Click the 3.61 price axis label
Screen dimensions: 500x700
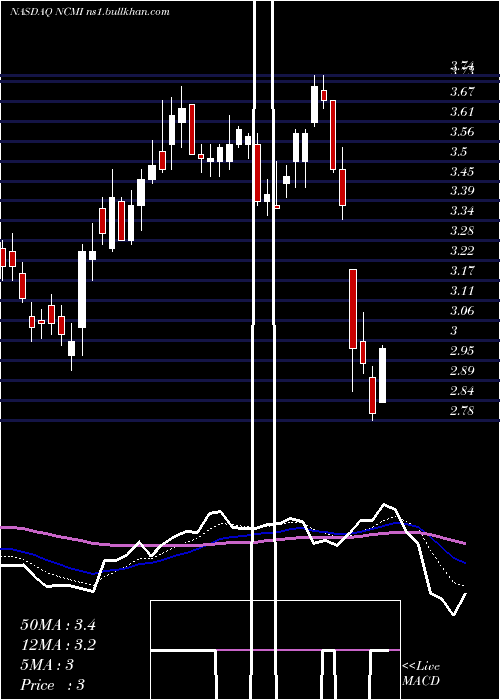[462, 112]
